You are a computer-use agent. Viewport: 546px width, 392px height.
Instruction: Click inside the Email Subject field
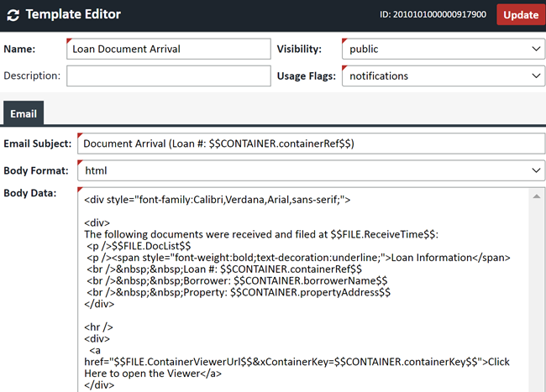pyautogui.click(x=311, y=144)
